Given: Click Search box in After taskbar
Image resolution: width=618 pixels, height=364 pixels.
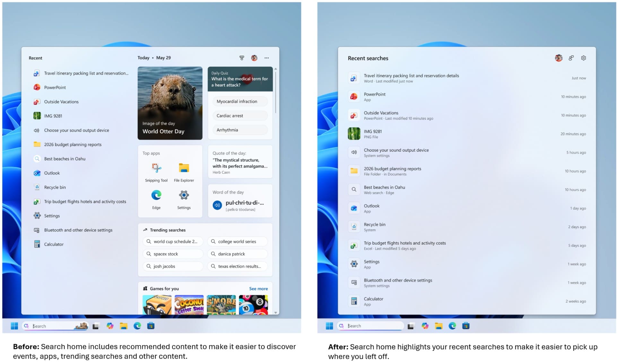Looking at the screenshot, I should (x=370, y=326).
